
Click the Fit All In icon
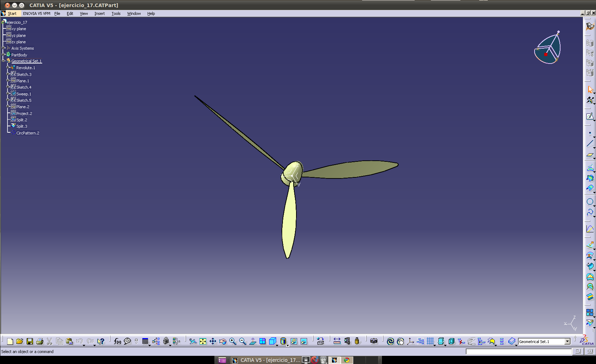203,341
